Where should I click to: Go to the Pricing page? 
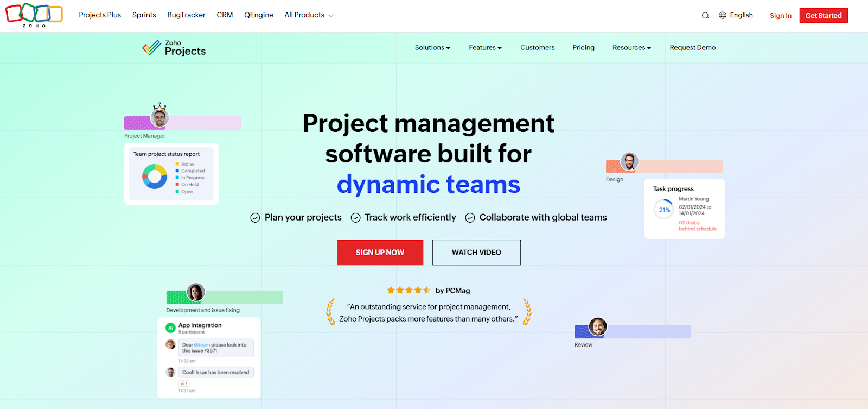click(x=583, y=48)
